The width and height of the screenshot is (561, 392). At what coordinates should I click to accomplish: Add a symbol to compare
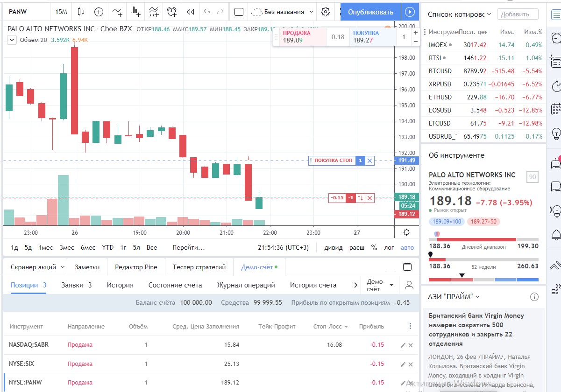click(x=99, y=12)
